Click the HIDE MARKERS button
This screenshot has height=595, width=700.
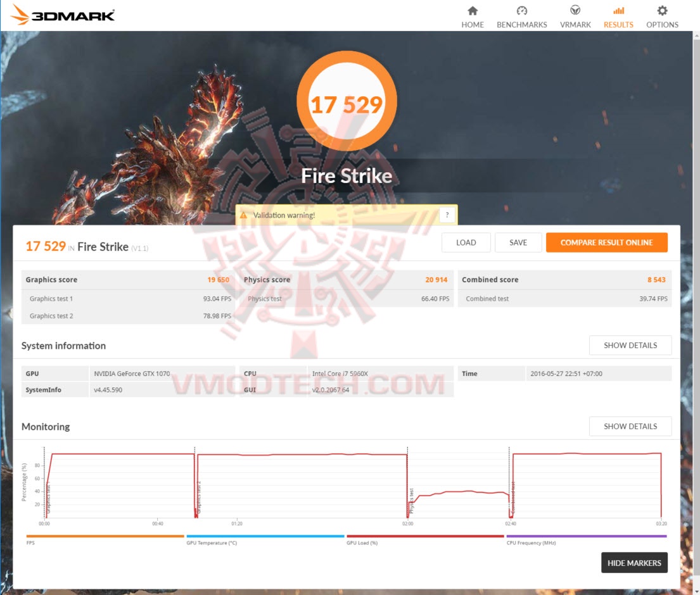pyautogui.click(x=634, y=563)
